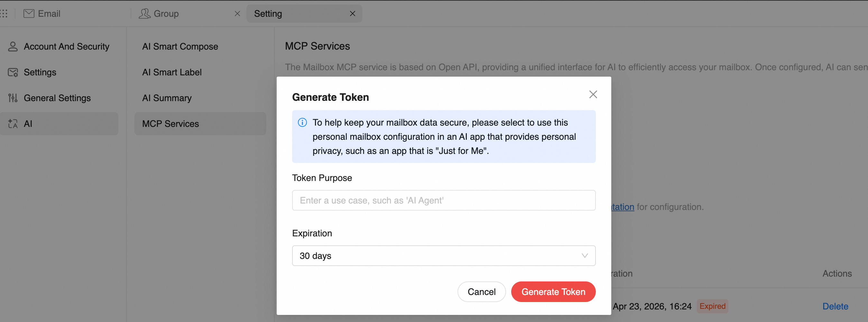Click the apps grid icon
Image resolution: width=868 pixels, height=322 pixels.
(x=4, y=14)
